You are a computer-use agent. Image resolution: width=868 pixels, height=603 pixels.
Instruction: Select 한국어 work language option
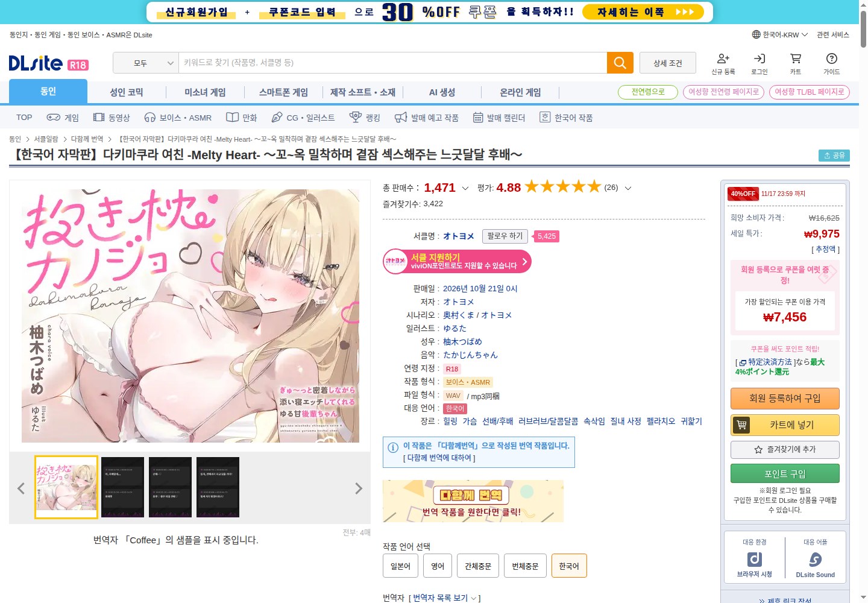(569, 566)
